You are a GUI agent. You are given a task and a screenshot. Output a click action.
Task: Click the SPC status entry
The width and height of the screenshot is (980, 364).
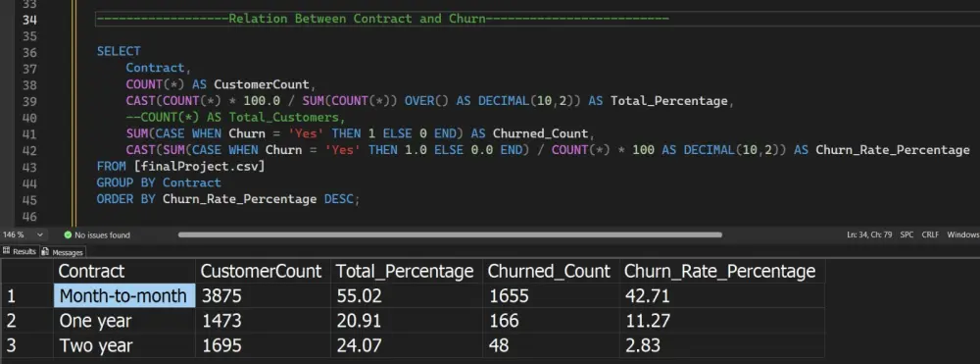coord(906,235)
